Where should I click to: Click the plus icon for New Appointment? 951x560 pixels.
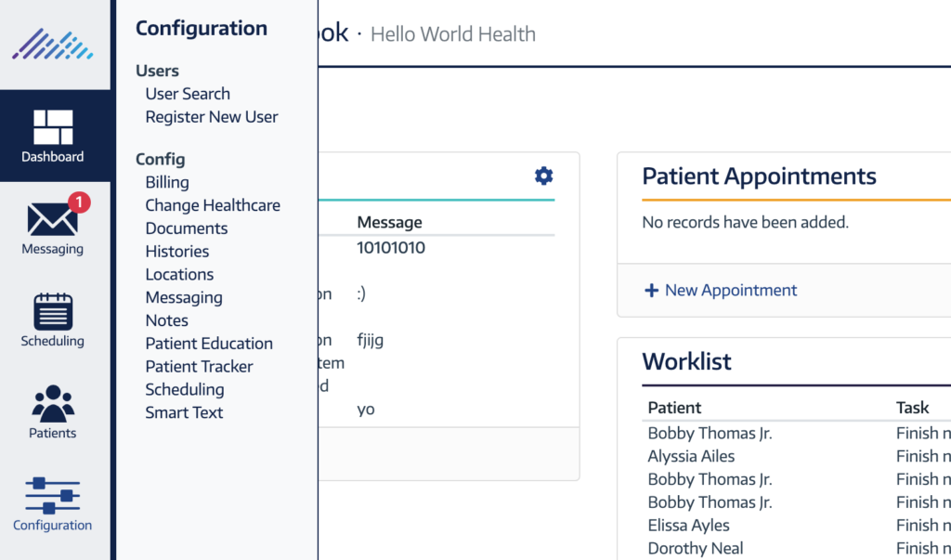pyautogui.click(x=651, y=291)
